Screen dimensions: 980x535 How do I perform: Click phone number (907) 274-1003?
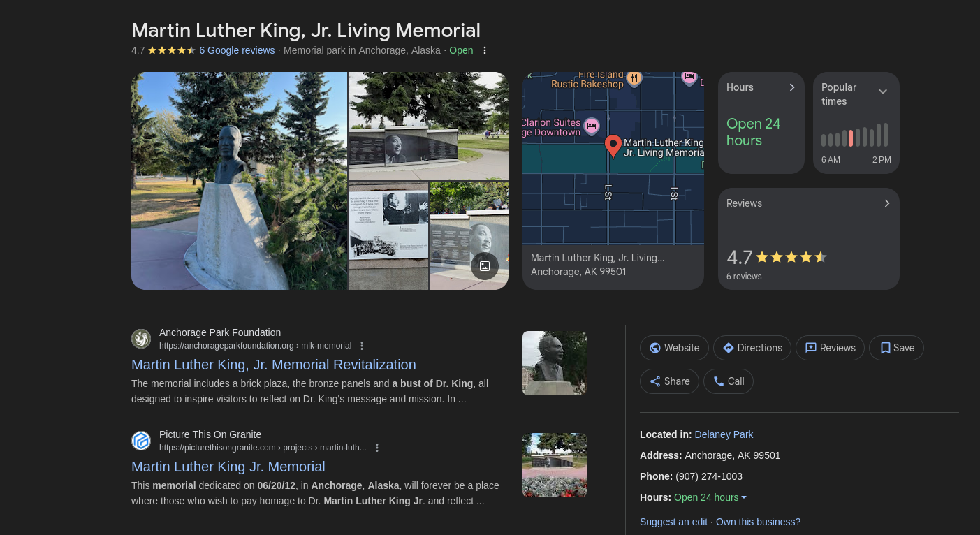tap(709, 476)
